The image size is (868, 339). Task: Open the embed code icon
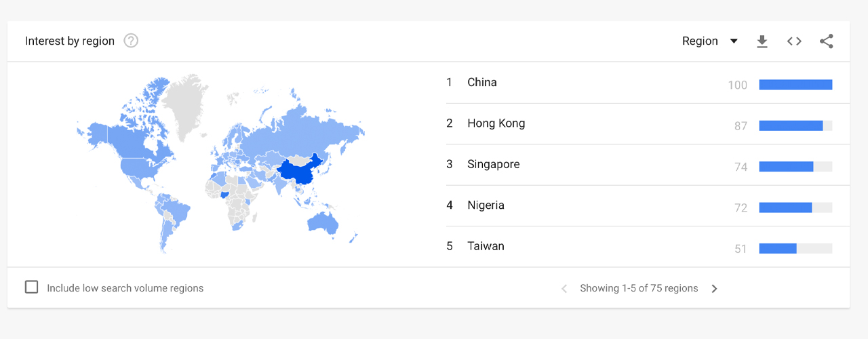coord(794,41)
